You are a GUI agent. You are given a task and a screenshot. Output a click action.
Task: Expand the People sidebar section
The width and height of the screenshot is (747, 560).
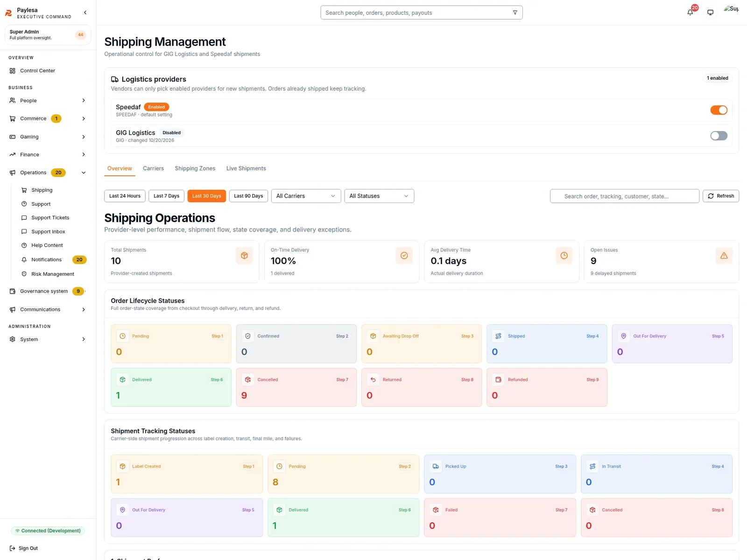48,100
